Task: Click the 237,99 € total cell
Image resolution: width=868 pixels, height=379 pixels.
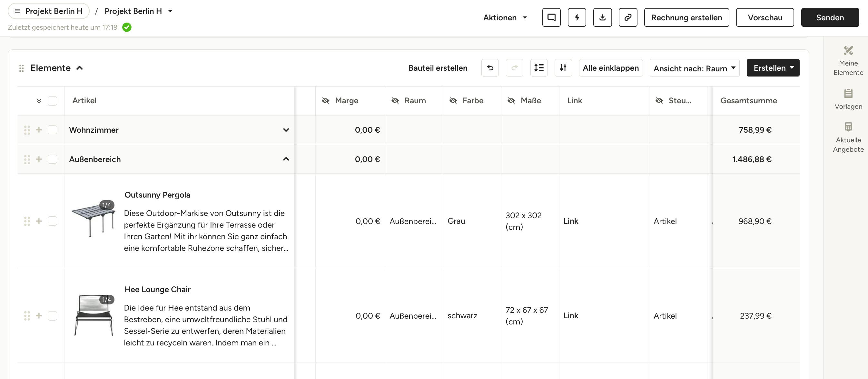Action: point(755,316)
